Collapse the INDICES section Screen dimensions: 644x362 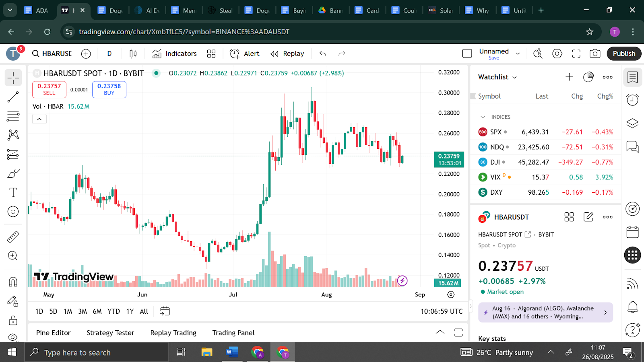click(483, 117)
